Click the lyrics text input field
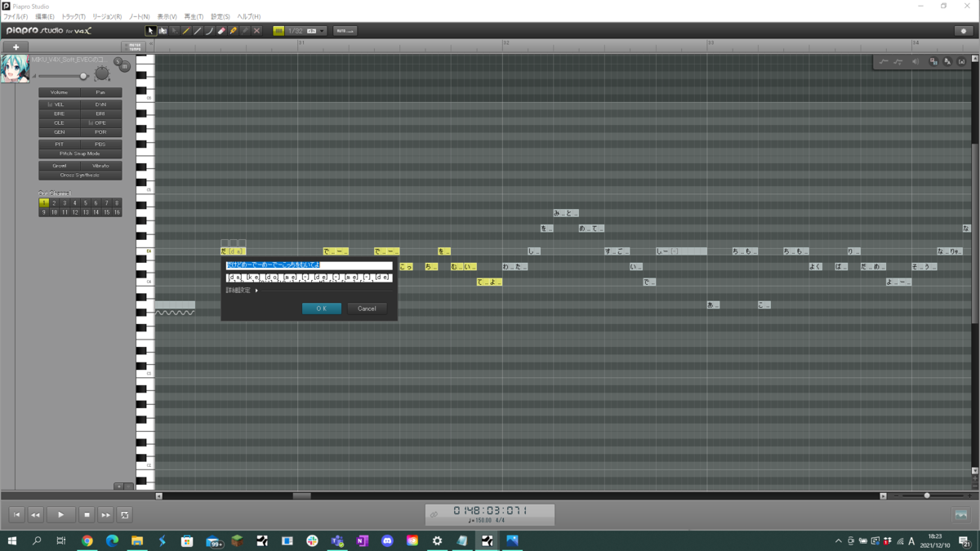Viewport: 980px width, 551px height. coord(309,265)
